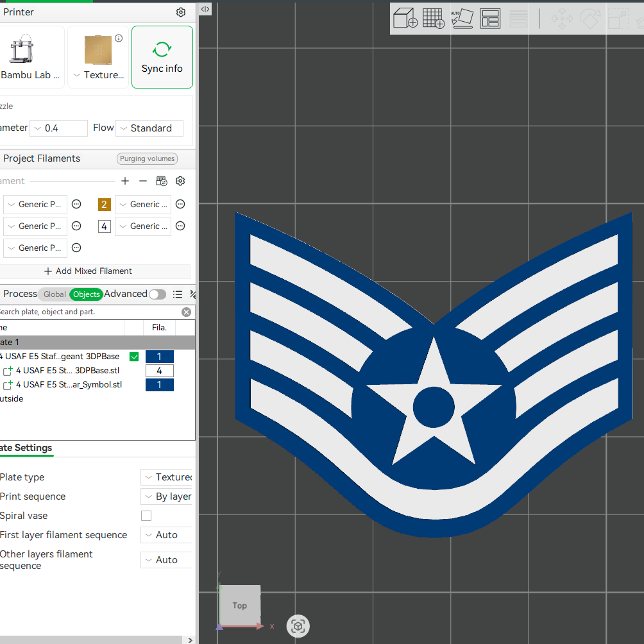
Task: Open First layer filament sequence dropdown
Action: tap(166, 535)
